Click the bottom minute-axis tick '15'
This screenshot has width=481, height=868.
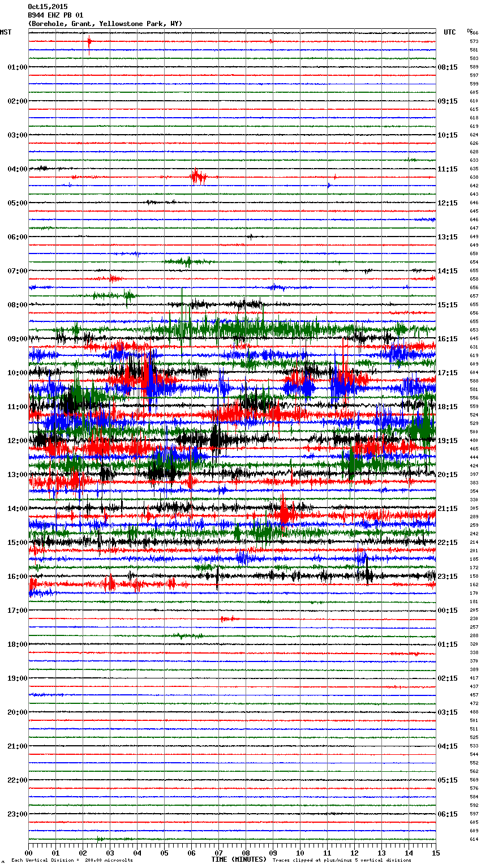click(x=436, y=853)
